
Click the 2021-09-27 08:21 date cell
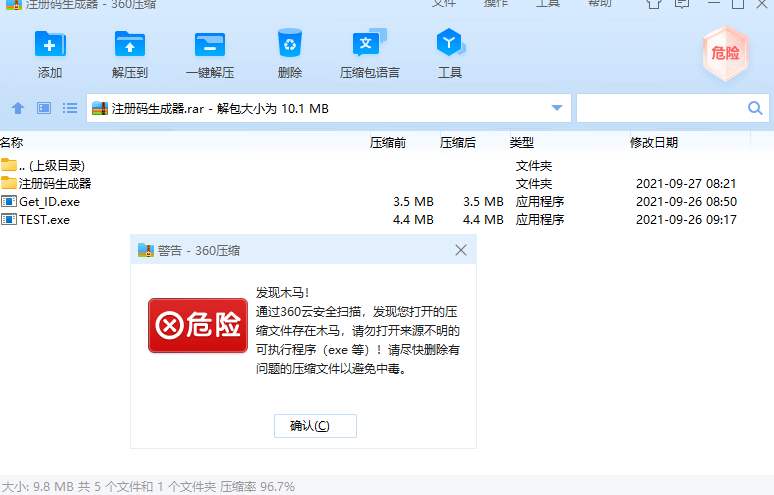point(686,184)
